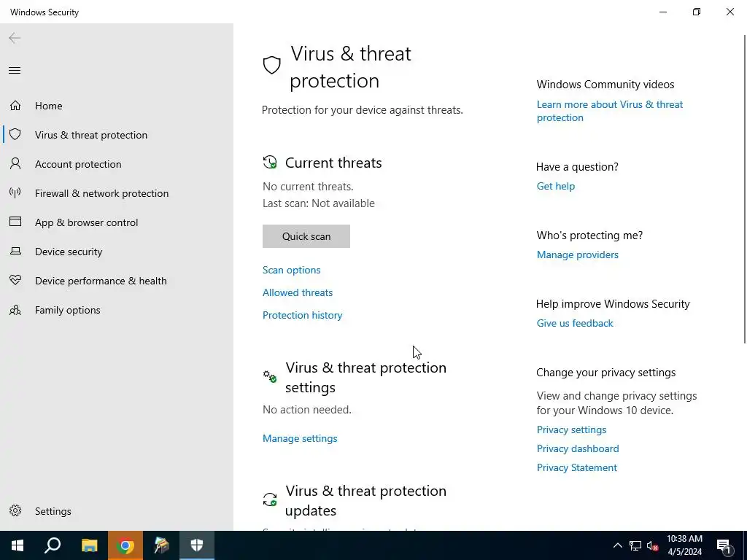
Task: Go to Home section
Action: click(x=49, y=106)
